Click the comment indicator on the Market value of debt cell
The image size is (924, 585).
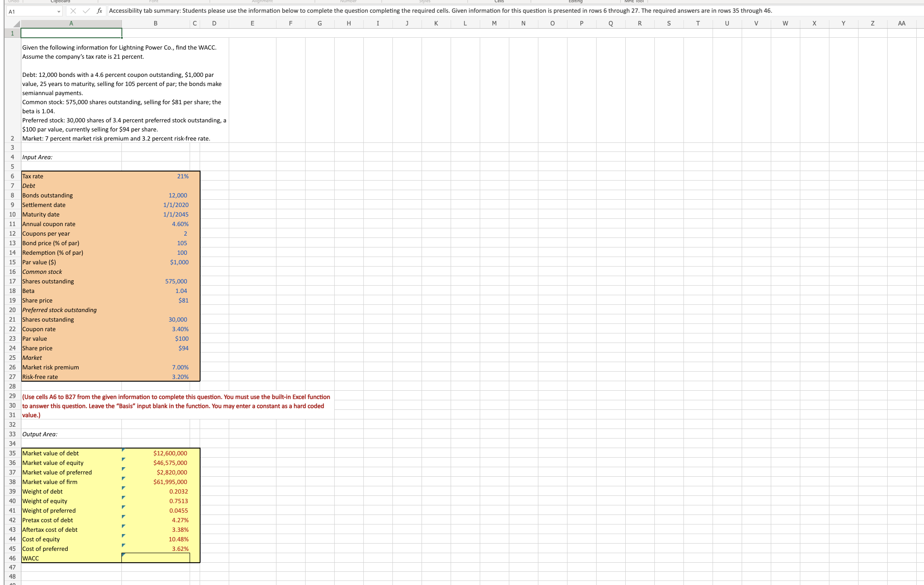point(123,451)
